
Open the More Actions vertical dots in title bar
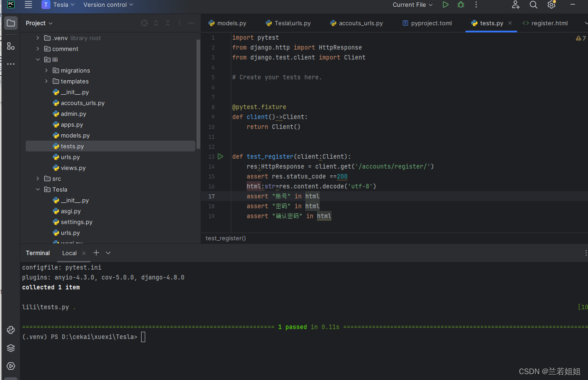(476, 5)
